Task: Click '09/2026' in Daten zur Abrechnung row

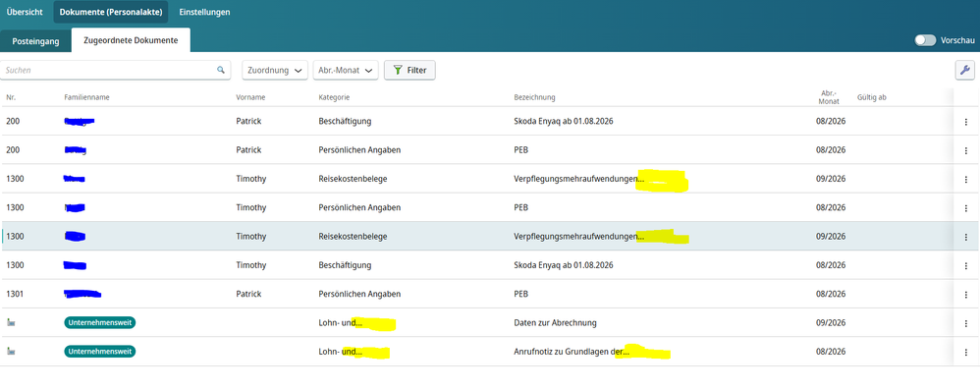Action: 831,323
